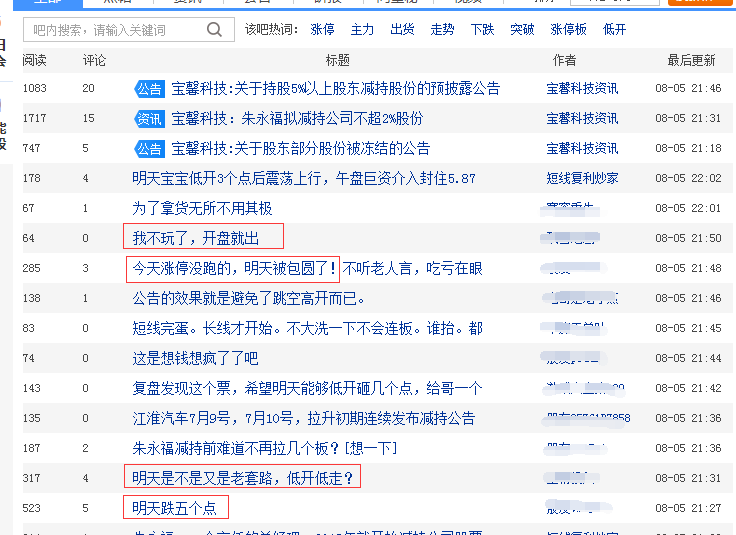Click the 最后更新 column header
The image size is (736, 535).
click(x=691, y=60)
